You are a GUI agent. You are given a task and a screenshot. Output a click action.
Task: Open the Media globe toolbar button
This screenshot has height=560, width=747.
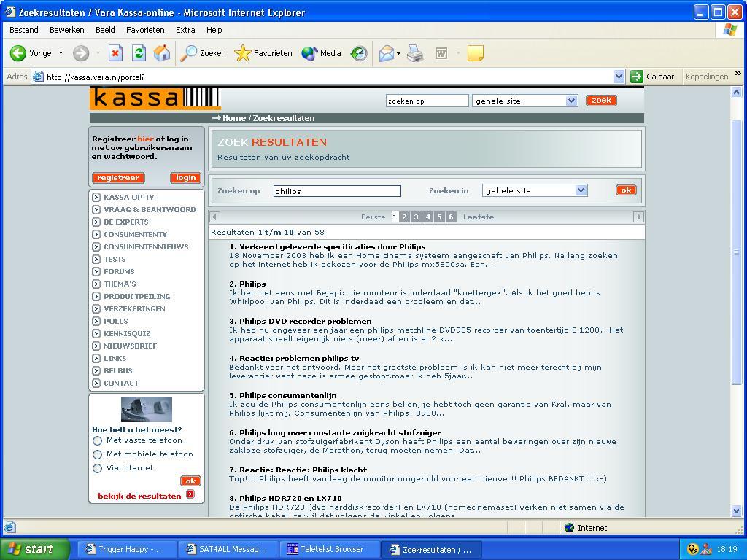point(321,53)
